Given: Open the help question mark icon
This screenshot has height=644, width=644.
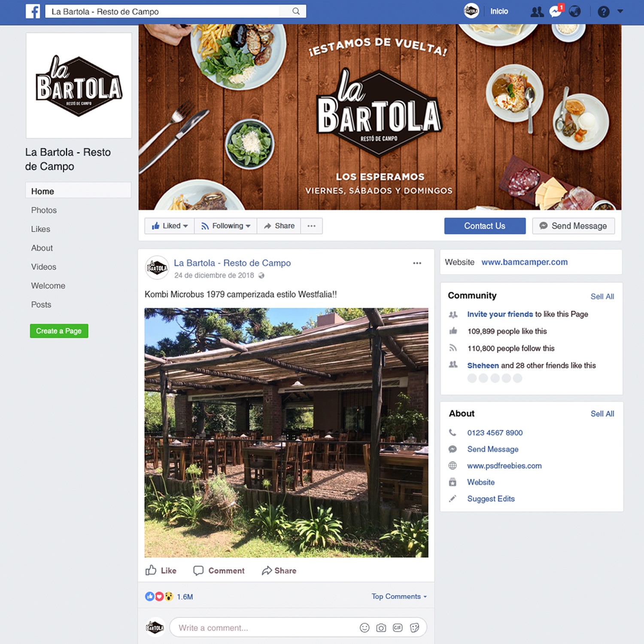Looking at the screenshot, I should pos(604,12).
